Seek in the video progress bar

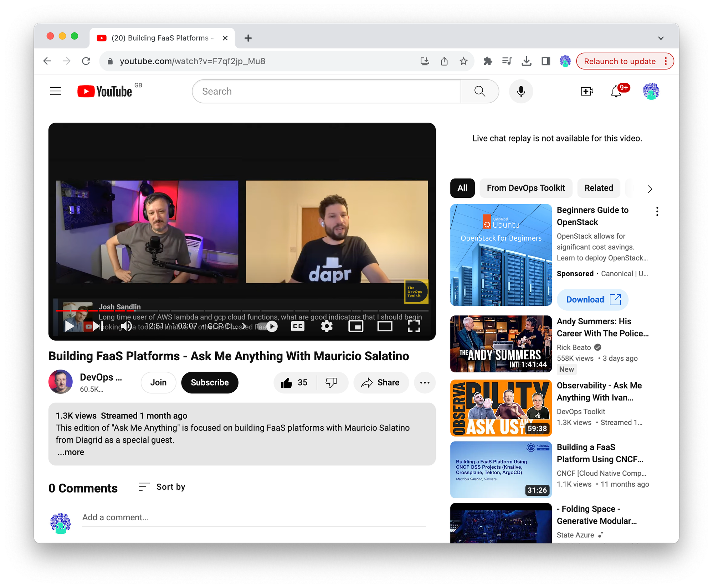tap(242, 310)
